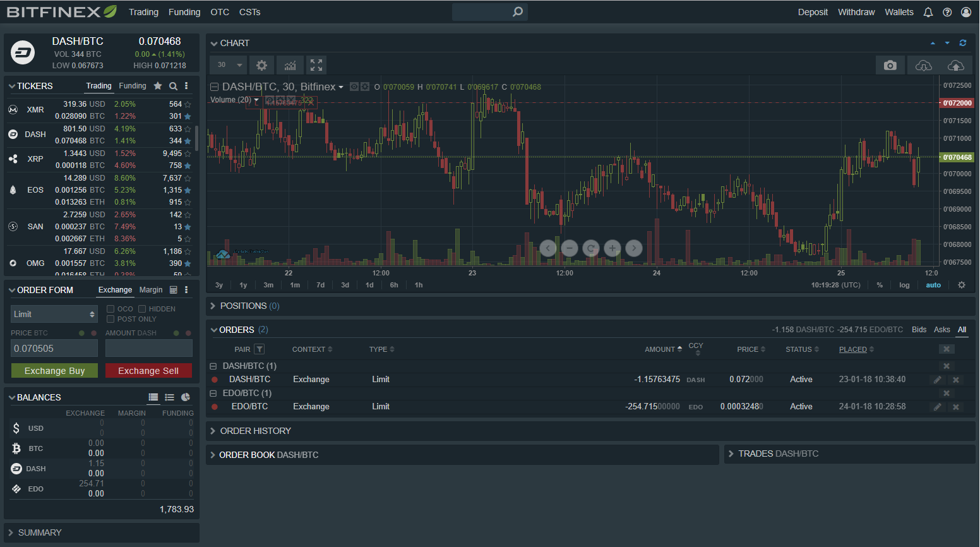Open the Wallets page
Image resolution: width=980 pixels, height=547 pixels.
pyautogui.click(x=899, y=12)
